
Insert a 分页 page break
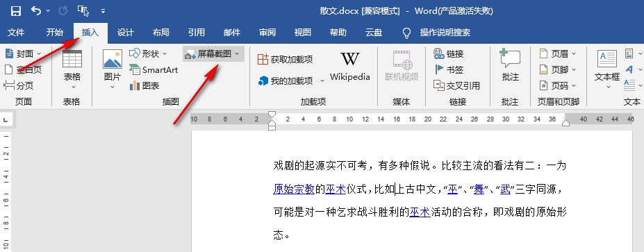coord(19,86)
